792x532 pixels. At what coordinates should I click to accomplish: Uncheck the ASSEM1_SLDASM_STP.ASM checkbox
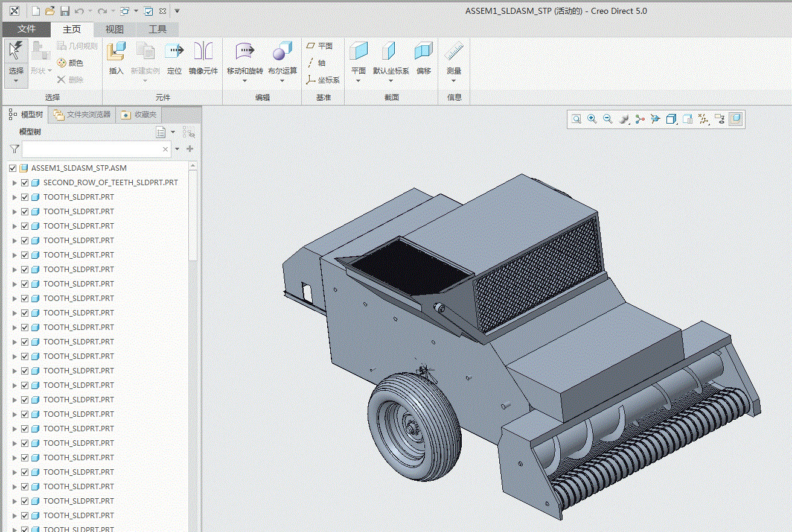(x=13, y=168)
